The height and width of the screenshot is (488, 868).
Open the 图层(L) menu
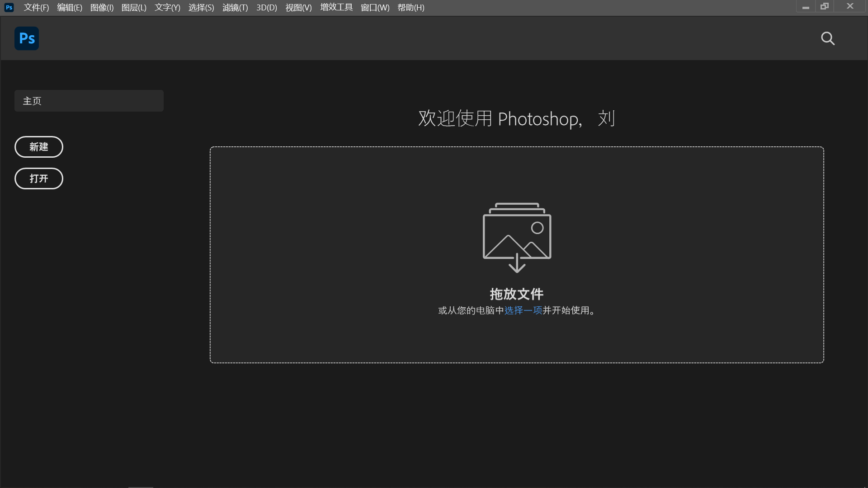[133, 7]
